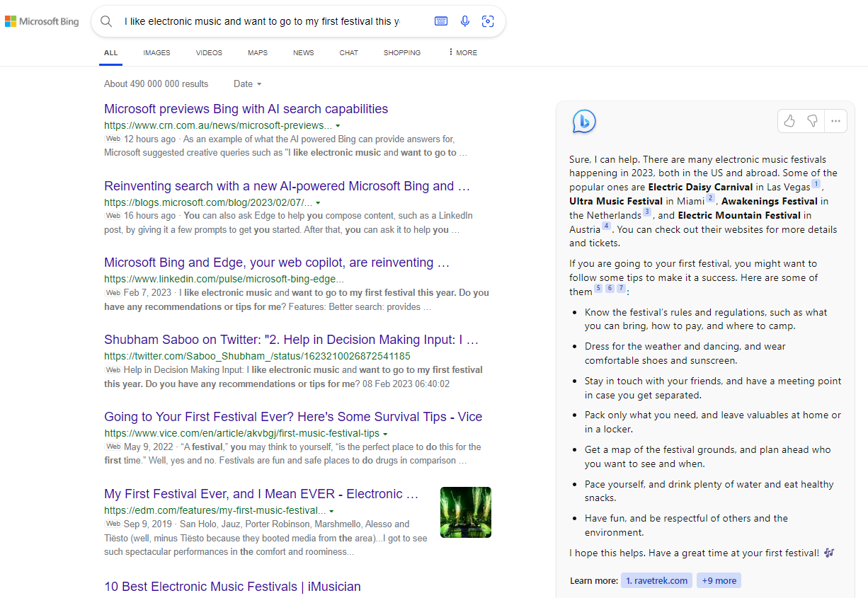Click 'Electric Mountain Festival' bold text
868x598 pixels.
739,215
